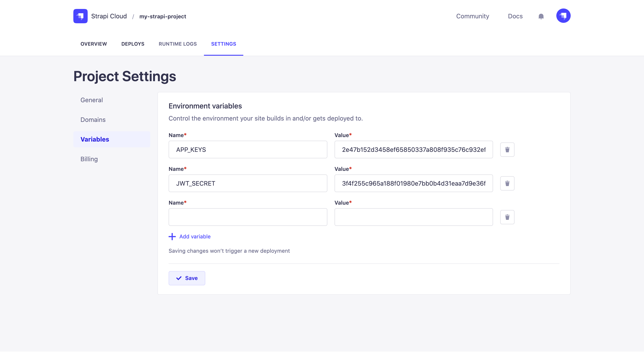The height and width of the screenshot is (352, 644).
Task: Save the environment variables
Action: 187,278
